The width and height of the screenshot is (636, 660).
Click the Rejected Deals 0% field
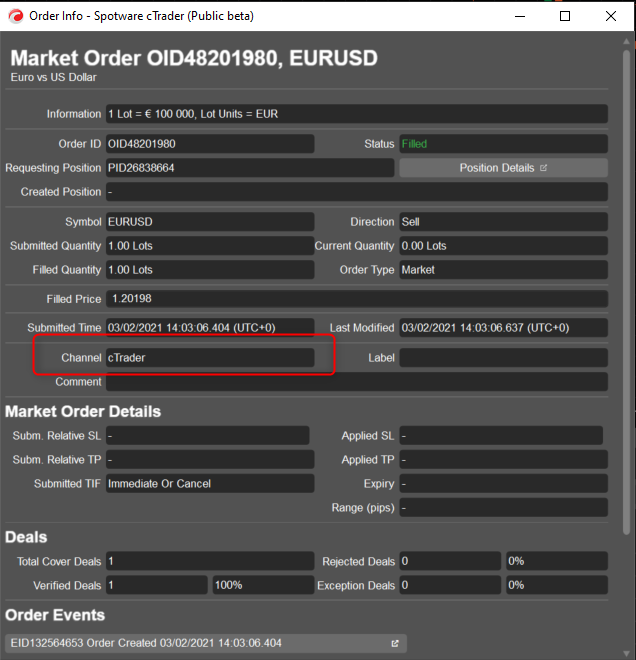(x=557, y=561)
